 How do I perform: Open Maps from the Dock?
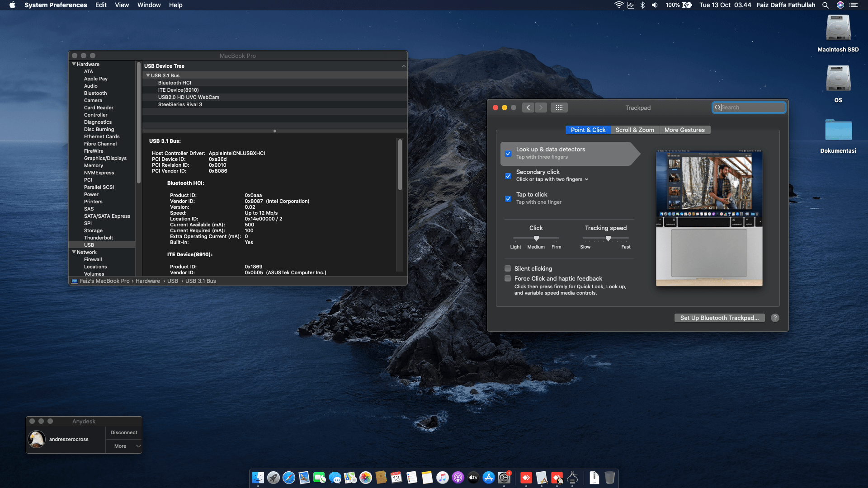pos(350,478)
